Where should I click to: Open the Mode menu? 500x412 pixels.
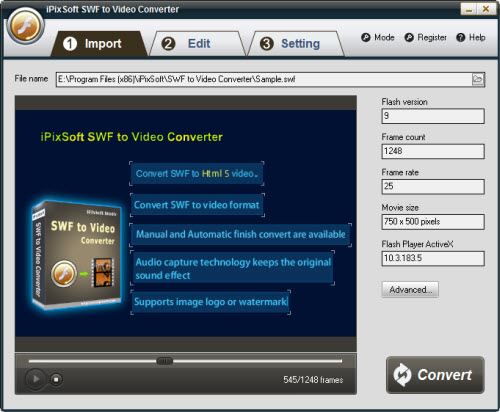(378, 37)
